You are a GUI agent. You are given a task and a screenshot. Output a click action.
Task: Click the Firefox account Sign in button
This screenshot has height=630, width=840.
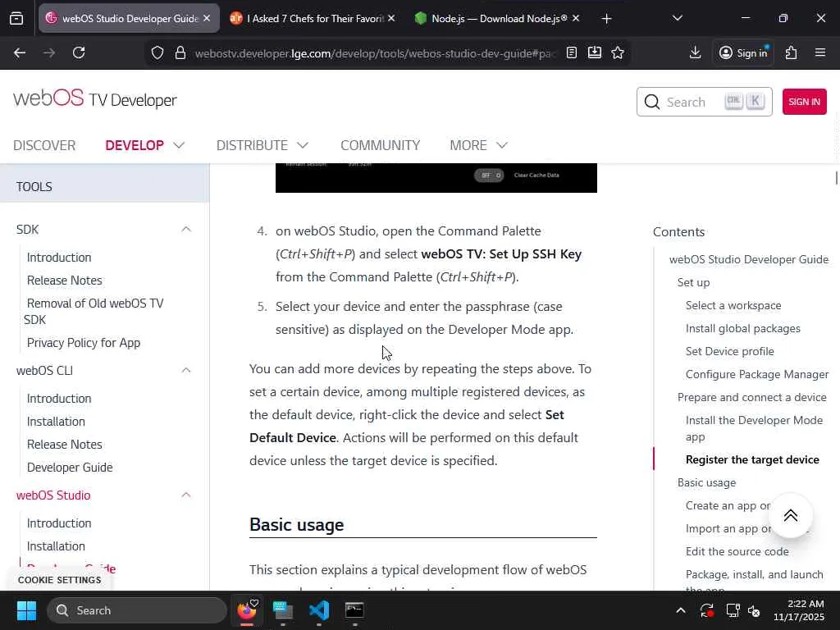click(743, 52)
